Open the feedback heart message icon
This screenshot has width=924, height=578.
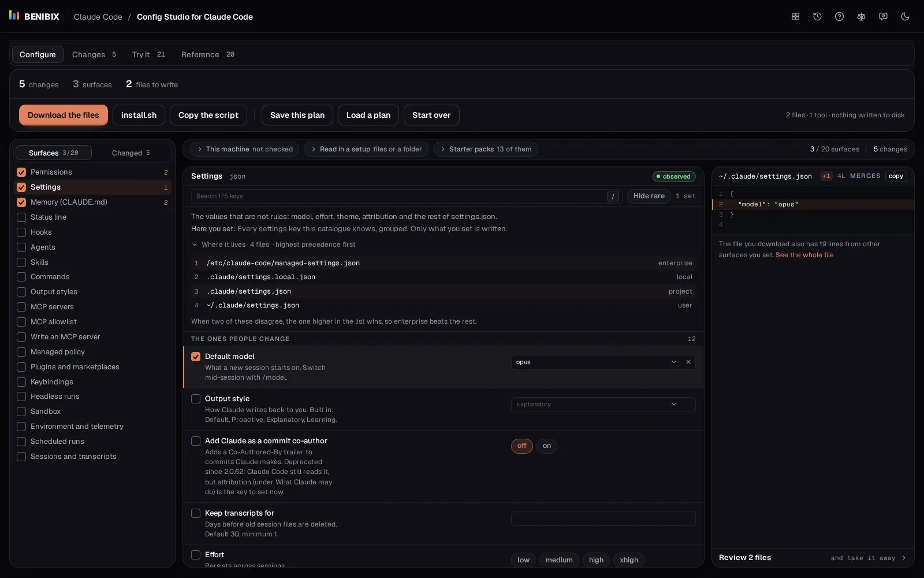click(883, 17)
